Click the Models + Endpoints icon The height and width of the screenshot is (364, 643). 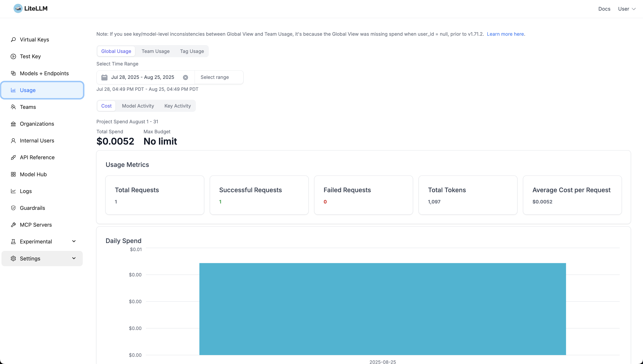pos(13,73)
